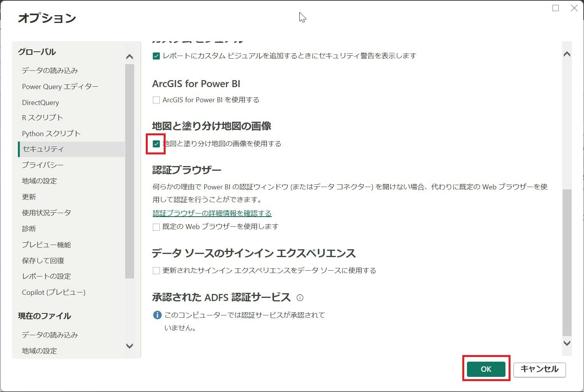584x392 pixels.
Task: Click the データ ソースのサインイン エクスペリエンス heading
Action: [x=254, y=253]
